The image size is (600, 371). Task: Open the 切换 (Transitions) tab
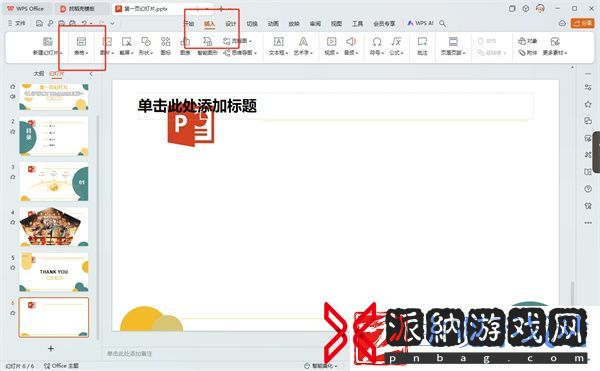[252, 23]
